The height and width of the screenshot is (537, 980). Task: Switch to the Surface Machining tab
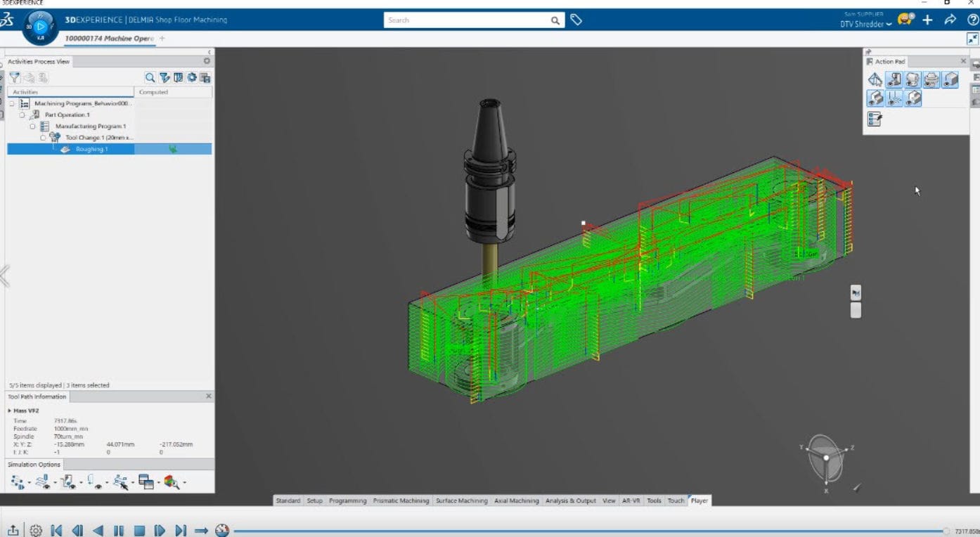pos(461,500)
